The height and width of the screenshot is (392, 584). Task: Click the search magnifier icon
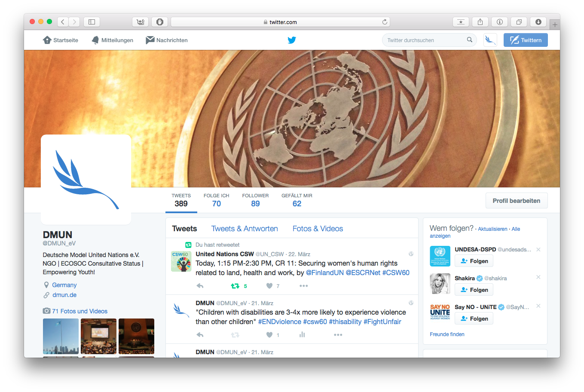click(469, 40)
